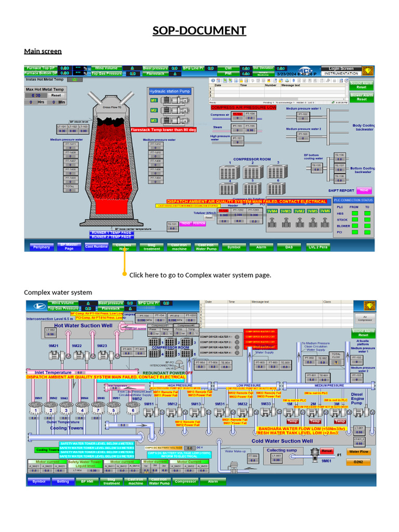Click the M3 hydraulic station pump icon

click(175, 121)
